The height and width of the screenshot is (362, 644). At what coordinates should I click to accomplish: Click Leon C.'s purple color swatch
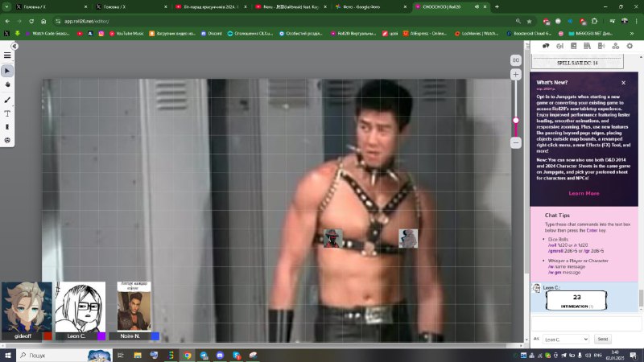101,336
